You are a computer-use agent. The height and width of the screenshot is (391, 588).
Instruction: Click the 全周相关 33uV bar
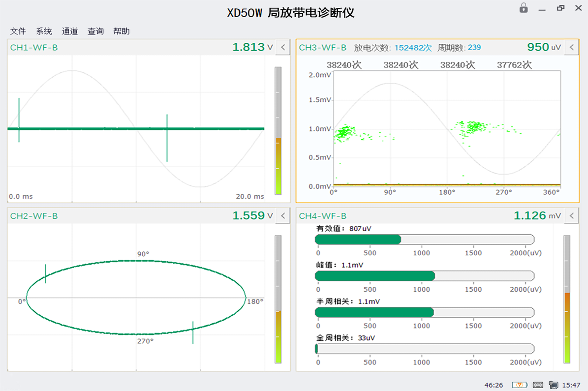click(424, 349)
